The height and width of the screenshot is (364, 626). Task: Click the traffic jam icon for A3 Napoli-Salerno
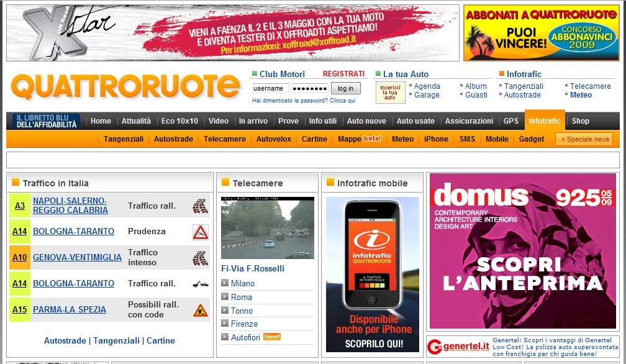tap(199, 206)
